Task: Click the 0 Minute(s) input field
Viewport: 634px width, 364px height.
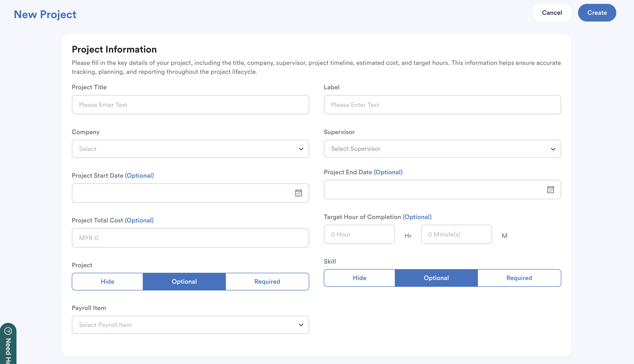Action: (x=456, y=234)
